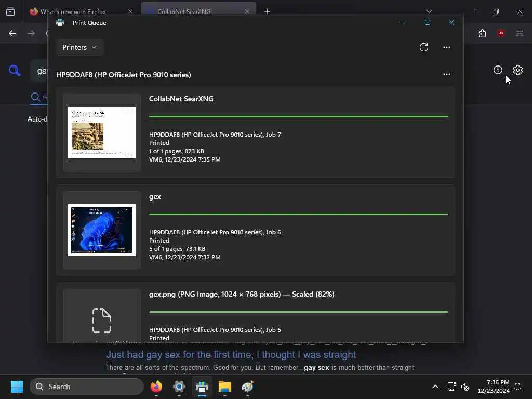This screenshot has height=399, width=532.
Task: Open the More options menu beside the refresh icon
Action: (446, 47)
